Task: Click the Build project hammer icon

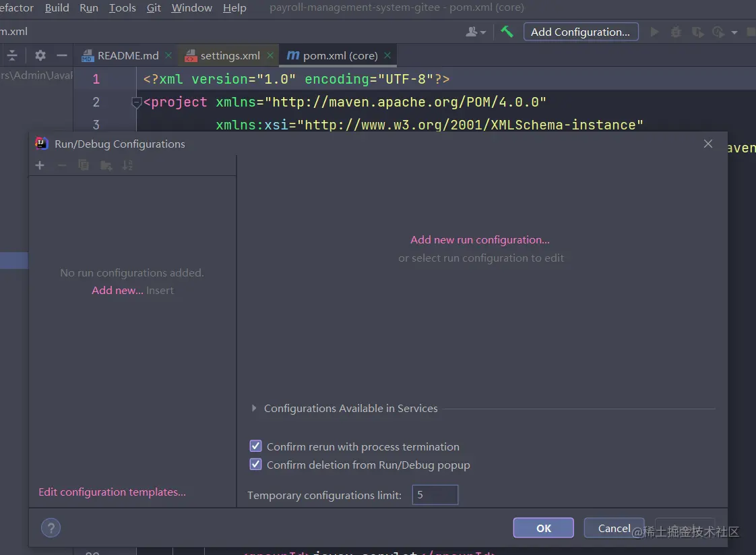Action: pos(507,32)
